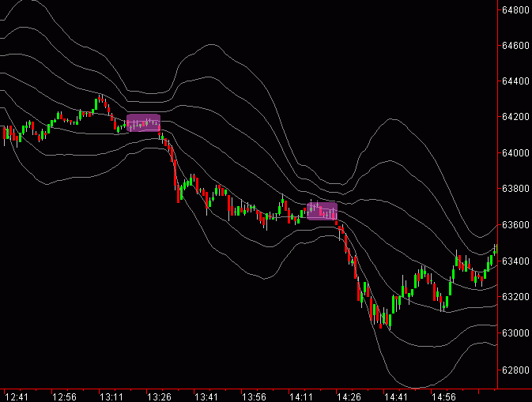The height and width of the screenshot is (402, 532).
Task: Click the 13:56 time axis label
Action: 254,396
